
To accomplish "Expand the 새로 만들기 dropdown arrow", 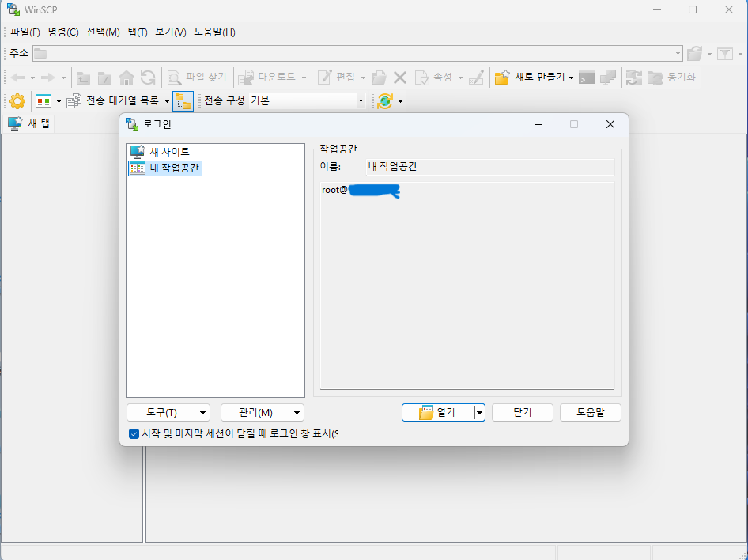I will tap(571, 78).
